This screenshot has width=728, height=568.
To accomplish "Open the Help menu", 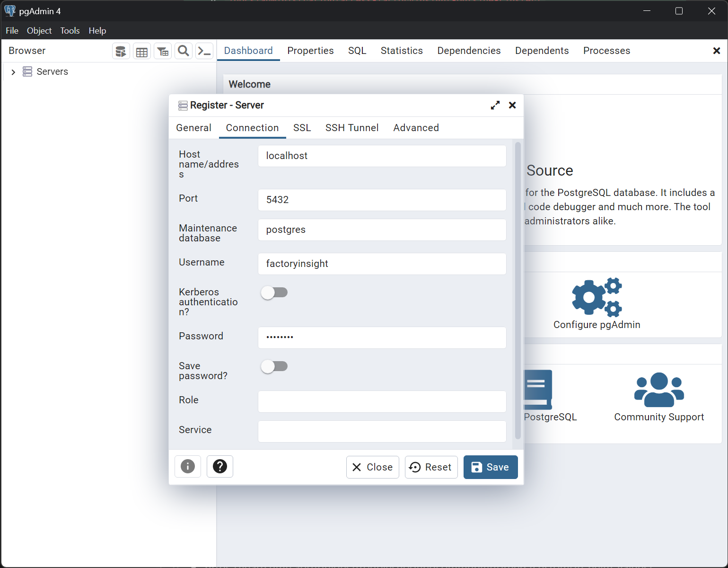I will pyautogui.click(x=97, y=30).
